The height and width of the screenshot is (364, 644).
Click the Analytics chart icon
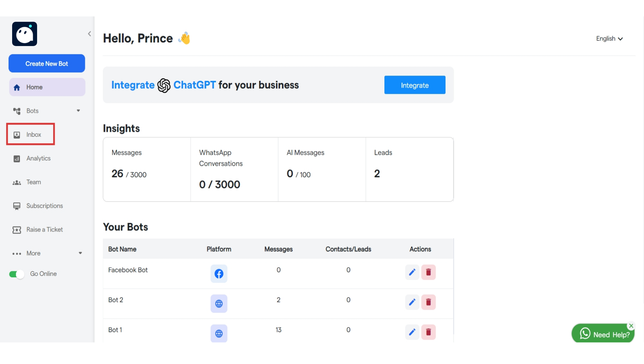17,159
